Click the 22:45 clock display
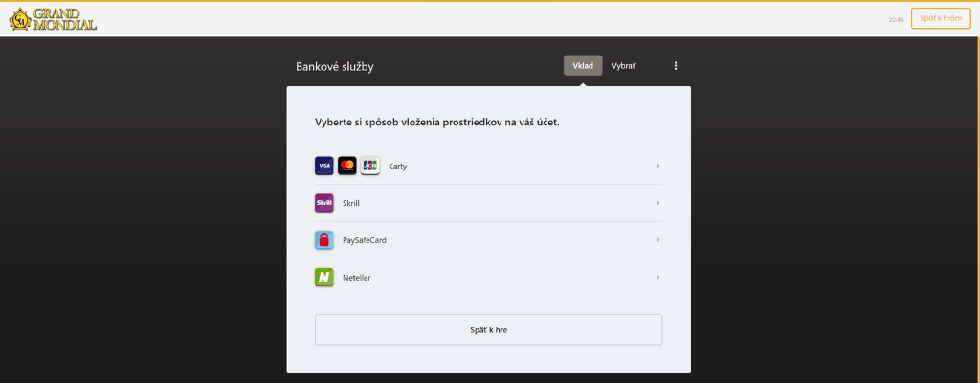The width and height of the screenshot is (980, 383). pos(896,19)
